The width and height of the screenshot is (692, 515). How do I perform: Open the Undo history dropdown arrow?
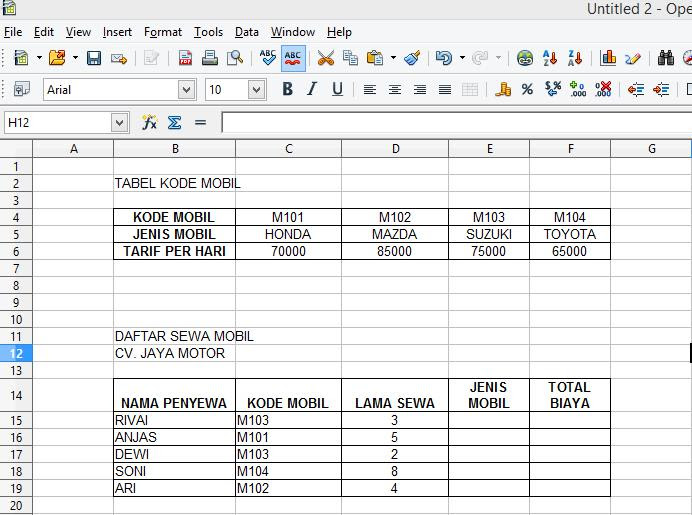point(462,58)
